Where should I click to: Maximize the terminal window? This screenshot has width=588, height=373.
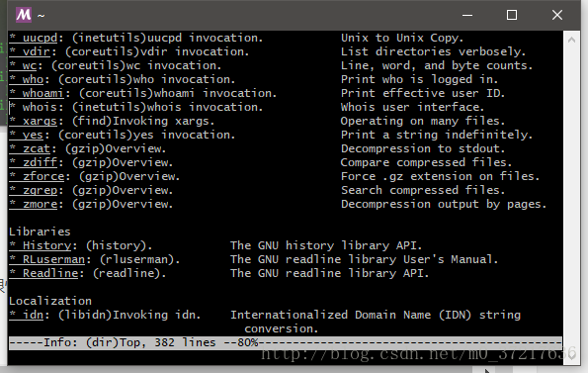512,15
